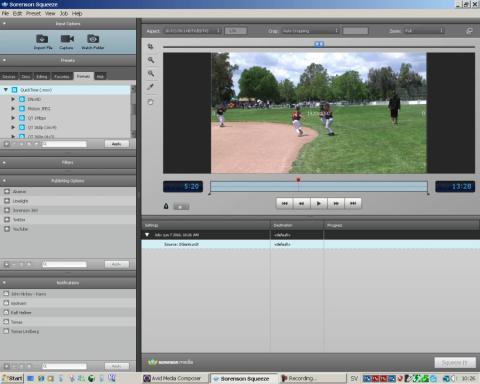Viewport: 480px width, 384px height.
Task: Open the Preset menu
Action: point(33,13)
